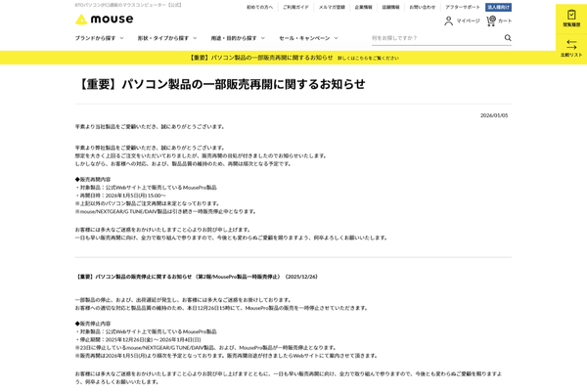
Task: Expand the ブランドから探す menu
Action: tap(99, 38)
